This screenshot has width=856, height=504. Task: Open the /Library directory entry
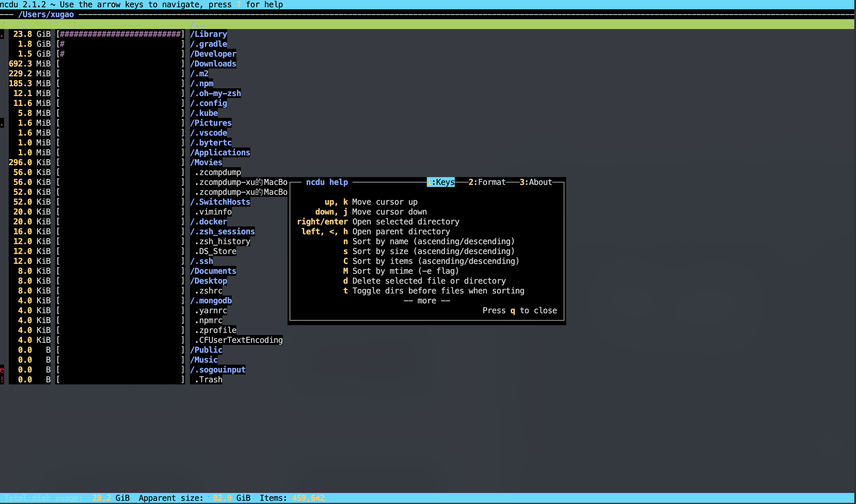point(208,34)
